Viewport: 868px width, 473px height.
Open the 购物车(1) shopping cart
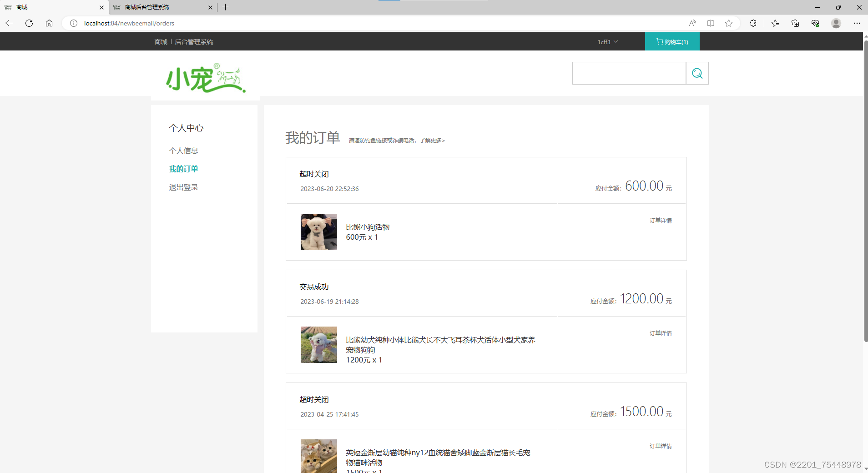(672, 41)
